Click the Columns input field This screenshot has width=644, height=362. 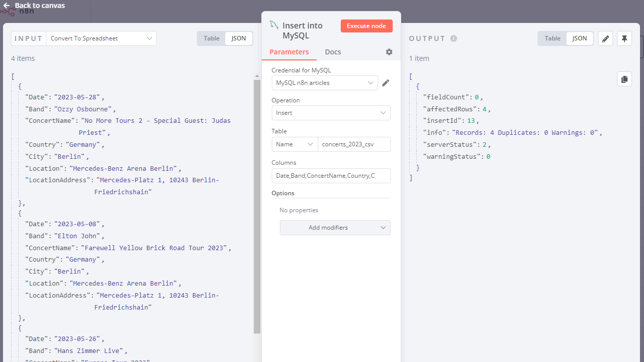pyautogui.click(x=331, y=175)
